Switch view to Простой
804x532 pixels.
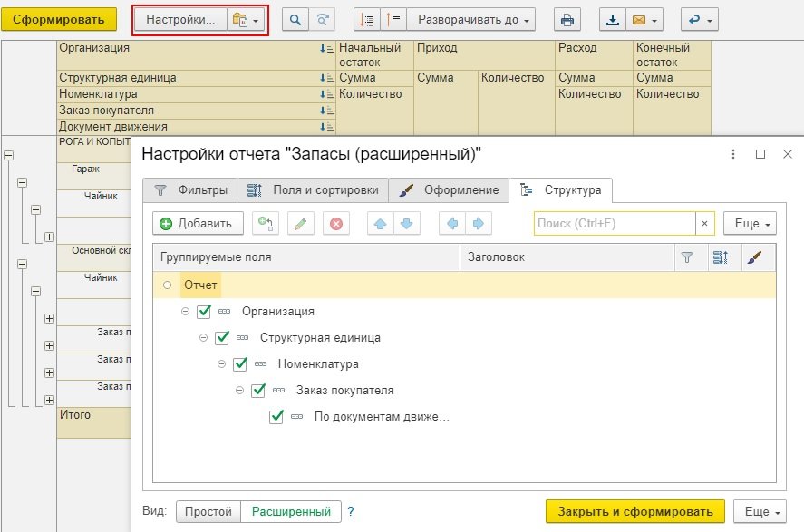click(x=208, y=511)
